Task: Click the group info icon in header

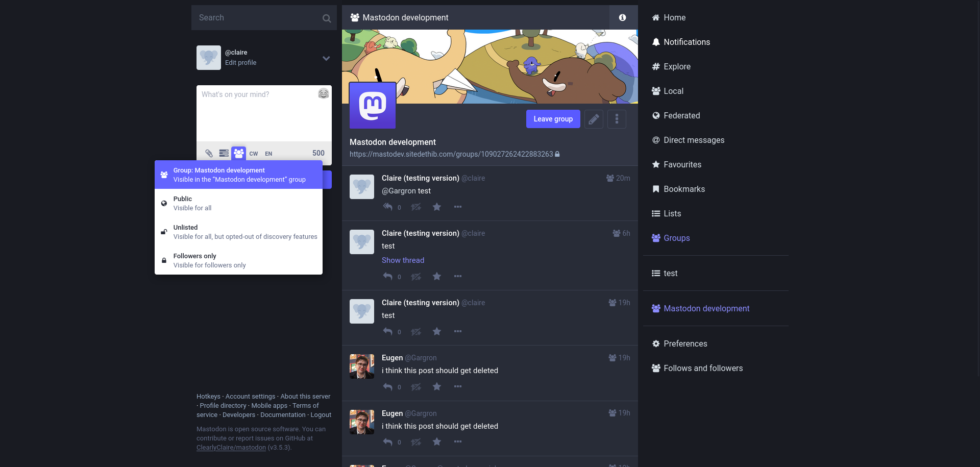Action: [623, 17]
